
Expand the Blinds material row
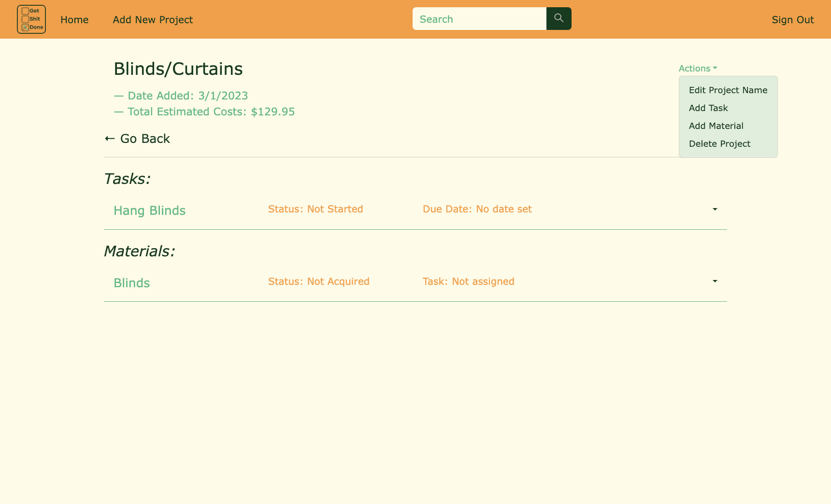click(x=715, y=281)
